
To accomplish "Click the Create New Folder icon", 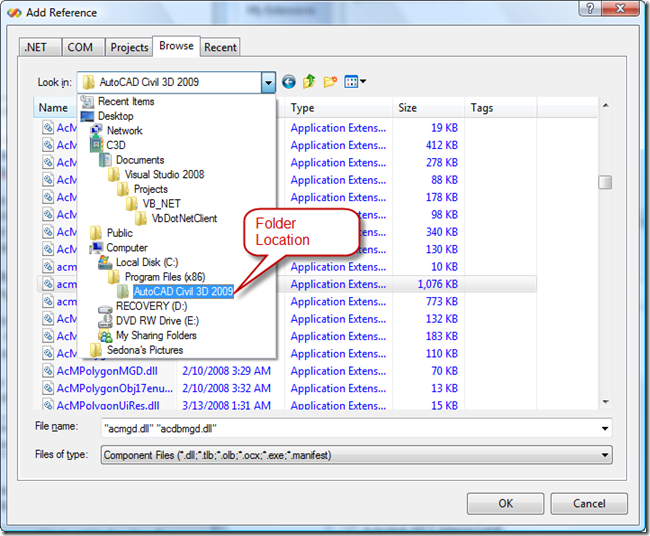I will pyautogui.click(x=330, y=81).
